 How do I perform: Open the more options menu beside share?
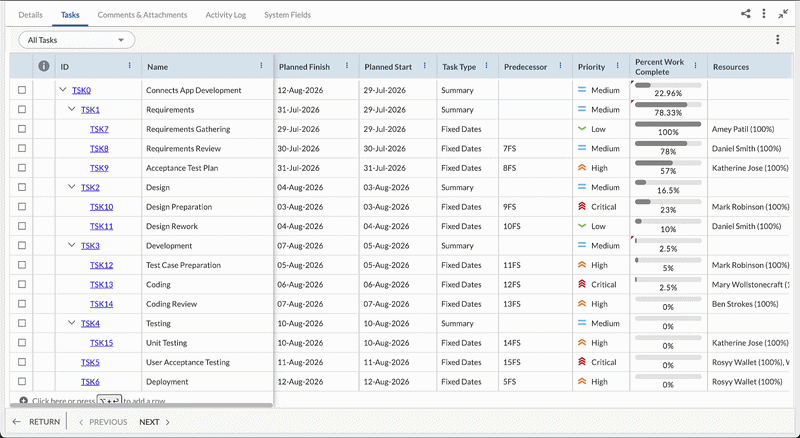[x=764, y=14]
